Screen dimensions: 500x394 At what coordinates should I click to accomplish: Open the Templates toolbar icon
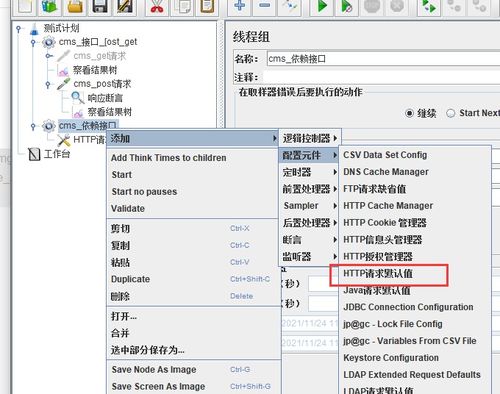(49, 6)
